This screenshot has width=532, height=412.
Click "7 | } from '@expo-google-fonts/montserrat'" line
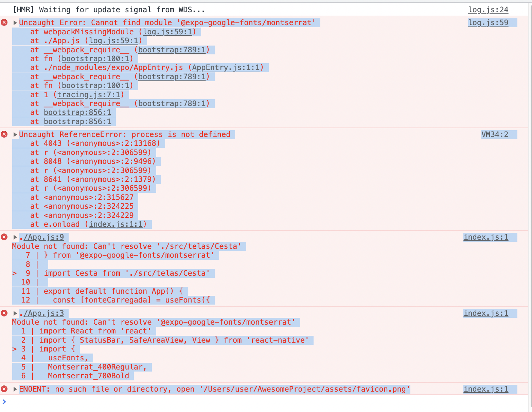tap(120, 255)
